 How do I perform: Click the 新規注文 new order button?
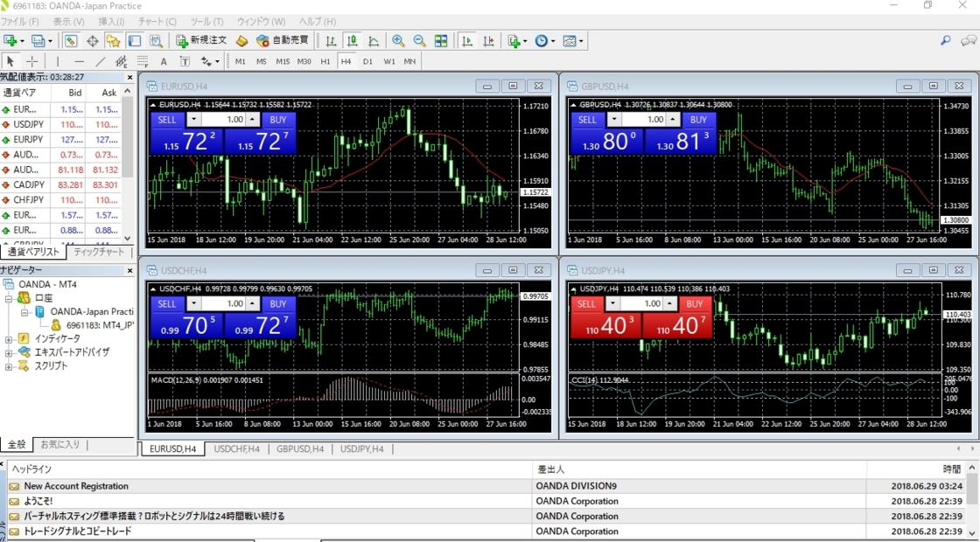point(202,40)
